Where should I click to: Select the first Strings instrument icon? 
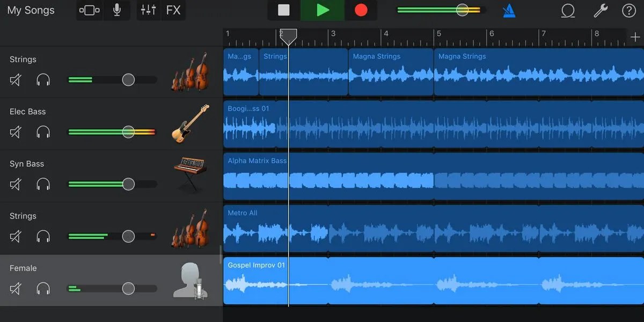tap(189, 71)
